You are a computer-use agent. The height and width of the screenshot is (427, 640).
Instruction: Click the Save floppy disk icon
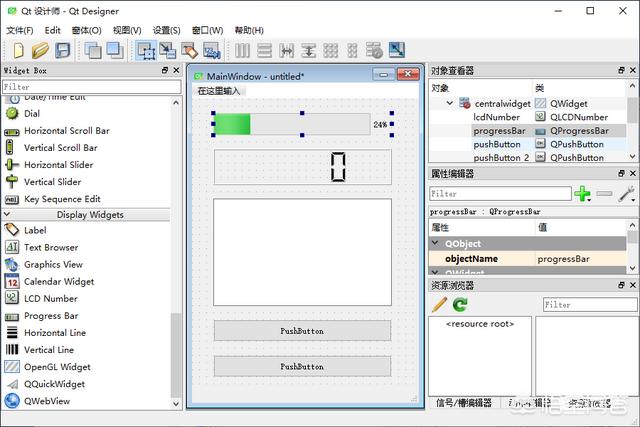pos(62,50)
